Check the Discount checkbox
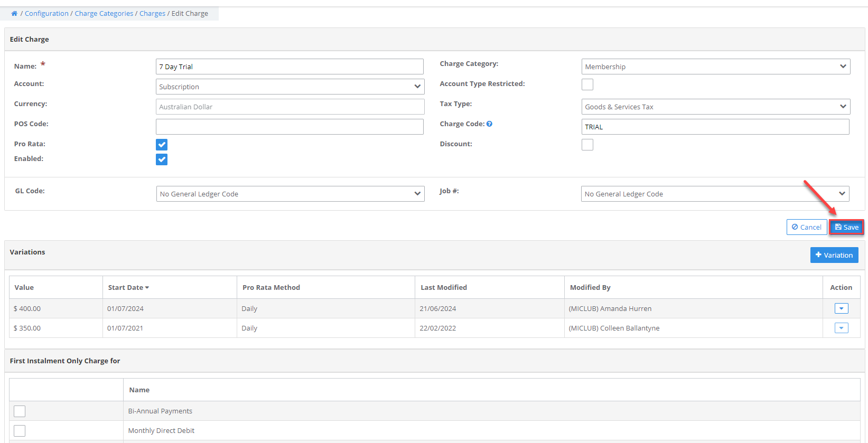The height and width of the screenshot is (443, 868). tap(587, 145)
